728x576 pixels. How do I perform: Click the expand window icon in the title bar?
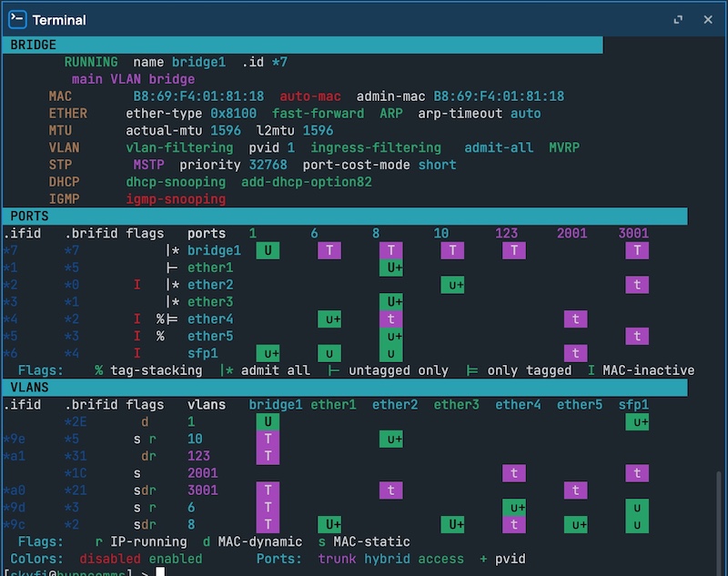pos(677,18)
